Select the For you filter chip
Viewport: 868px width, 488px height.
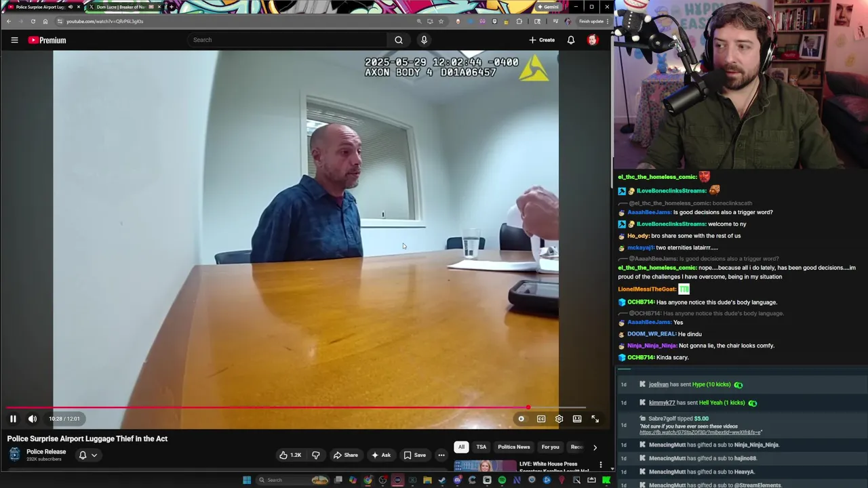[550, 447]
